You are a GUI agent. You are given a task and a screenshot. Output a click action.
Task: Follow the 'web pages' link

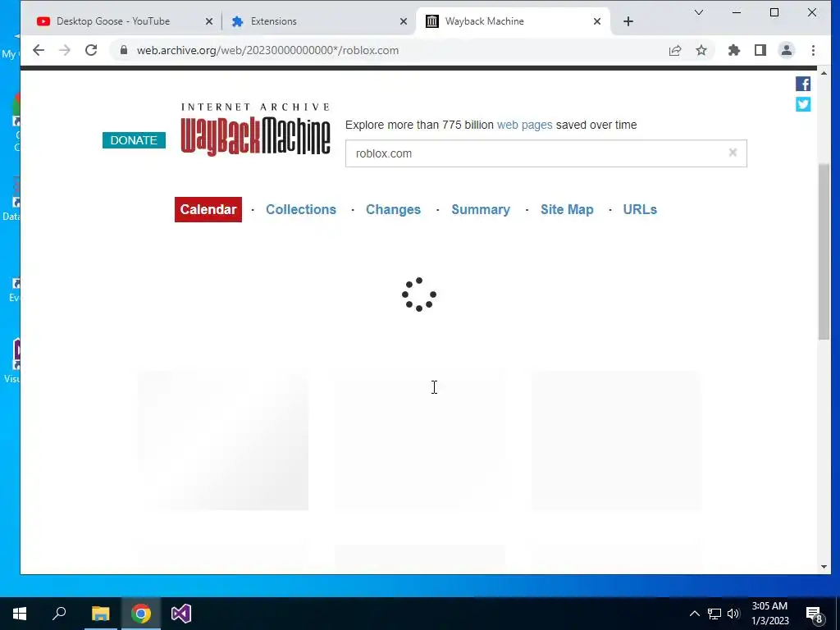(x=524, y=125)
